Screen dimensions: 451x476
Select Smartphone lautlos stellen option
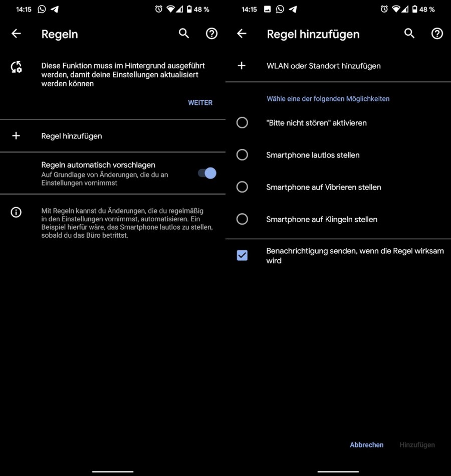coord(242,155)
